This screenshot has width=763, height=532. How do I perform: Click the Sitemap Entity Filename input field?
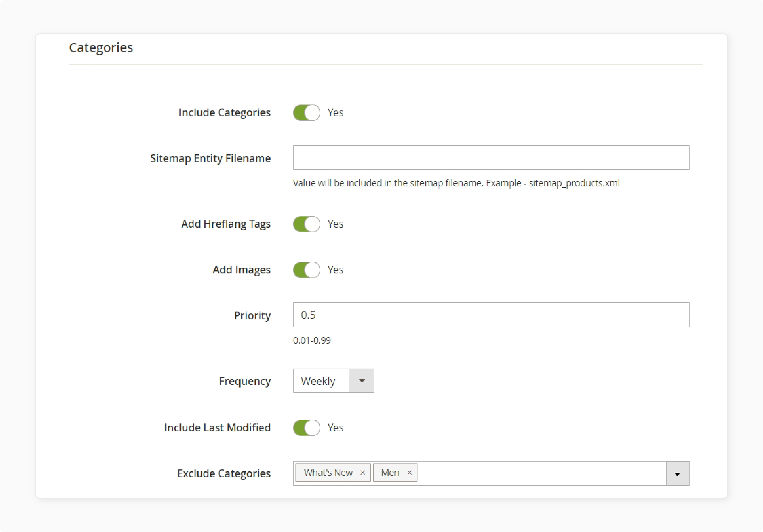click(x=491, y=158)
